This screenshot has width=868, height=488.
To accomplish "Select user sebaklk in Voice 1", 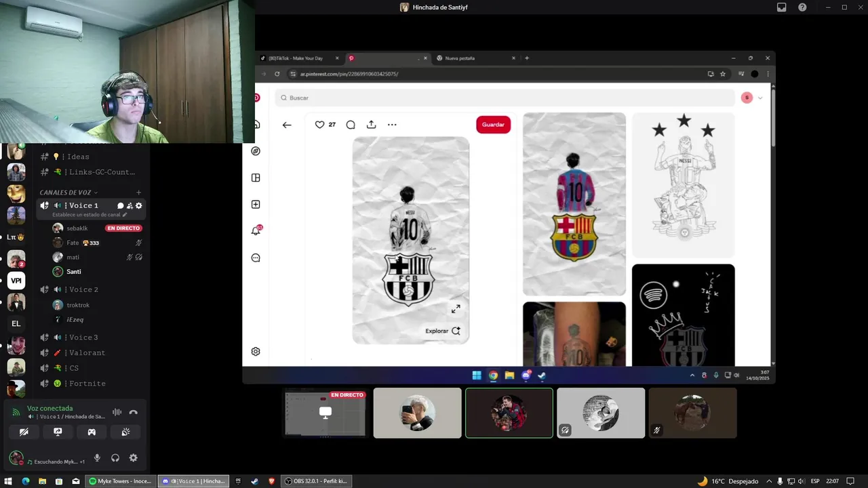I will coord(97,228).
